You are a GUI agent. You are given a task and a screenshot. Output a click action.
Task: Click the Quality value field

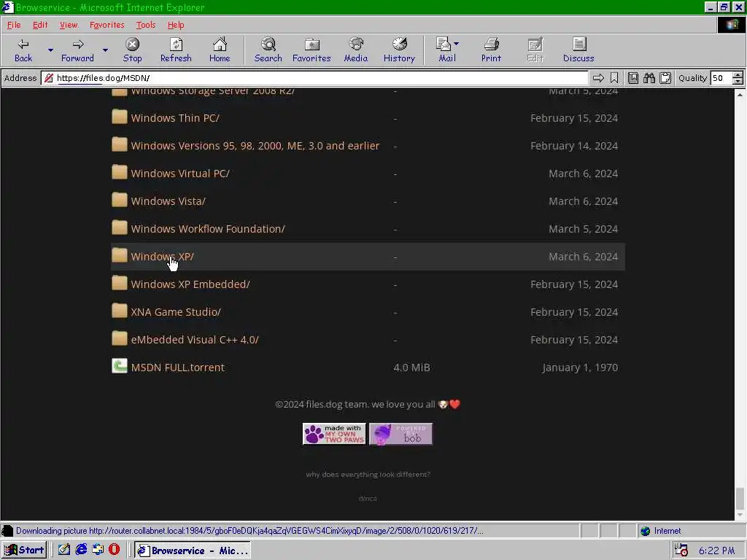(721, 78)
